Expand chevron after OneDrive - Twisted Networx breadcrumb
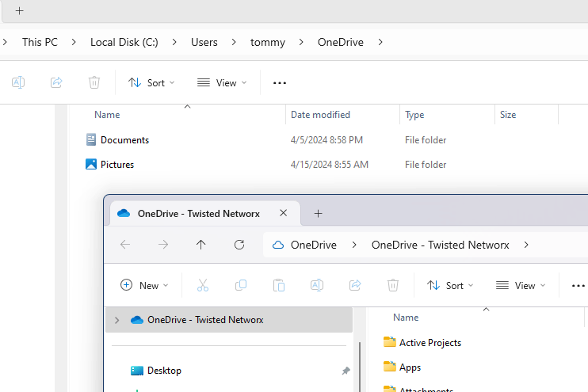Viewport: 588px width, 392px height. click(526, 245)
